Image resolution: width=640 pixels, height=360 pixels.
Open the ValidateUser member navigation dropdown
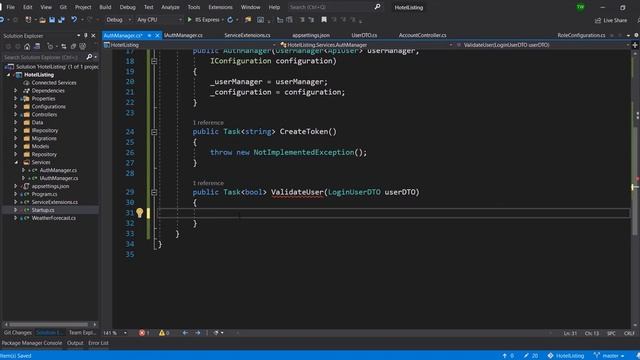(x=542, y=45)
